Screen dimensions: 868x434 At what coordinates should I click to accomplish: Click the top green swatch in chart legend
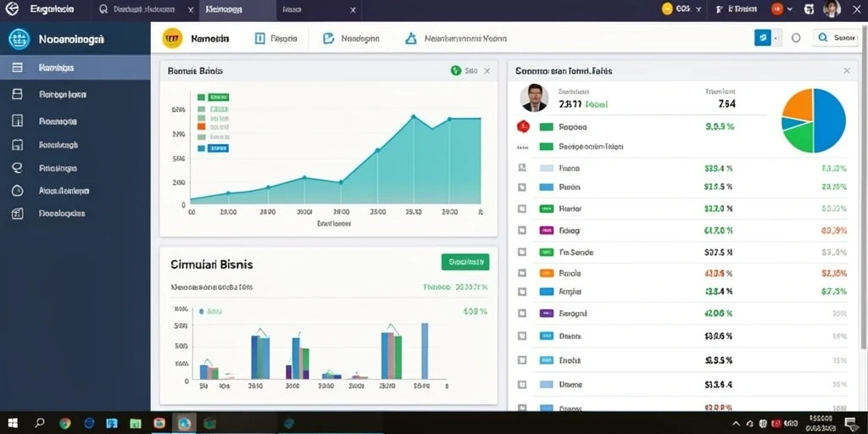pos(202,97)
